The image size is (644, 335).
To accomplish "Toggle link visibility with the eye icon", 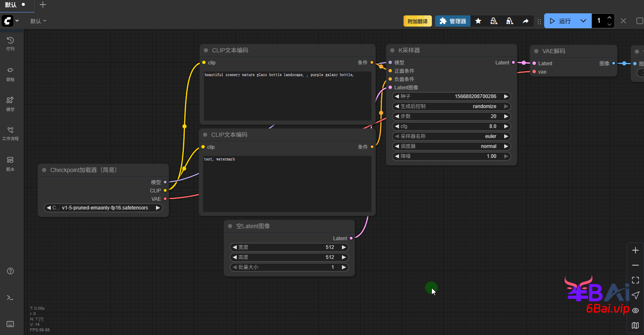I will point(635,310).
